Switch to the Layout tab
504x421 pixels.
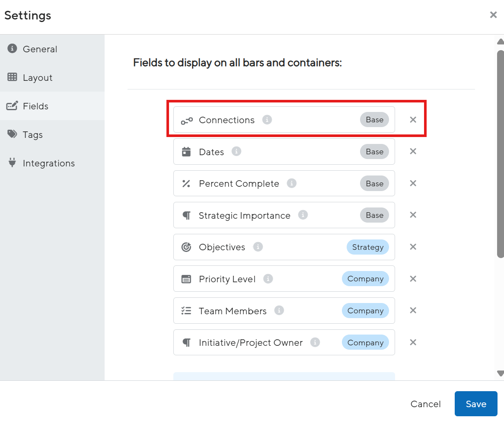tap(38, 78)
